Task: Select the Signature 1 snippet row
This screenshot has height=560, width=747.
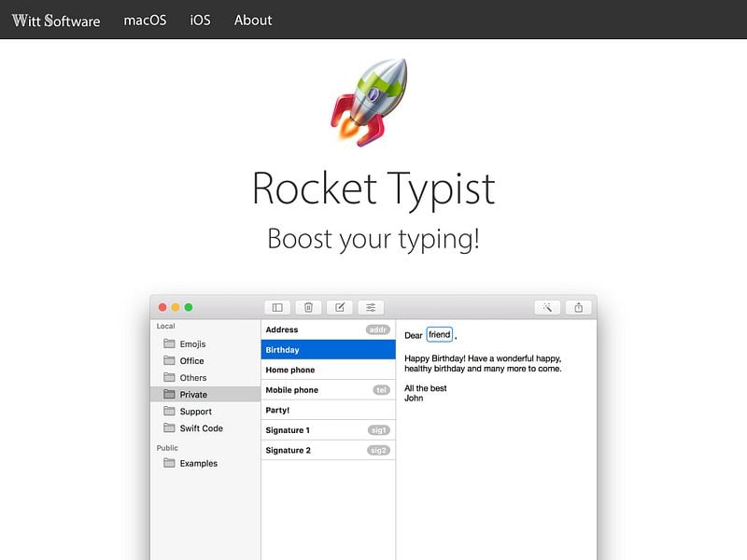Action: (329, 430)
